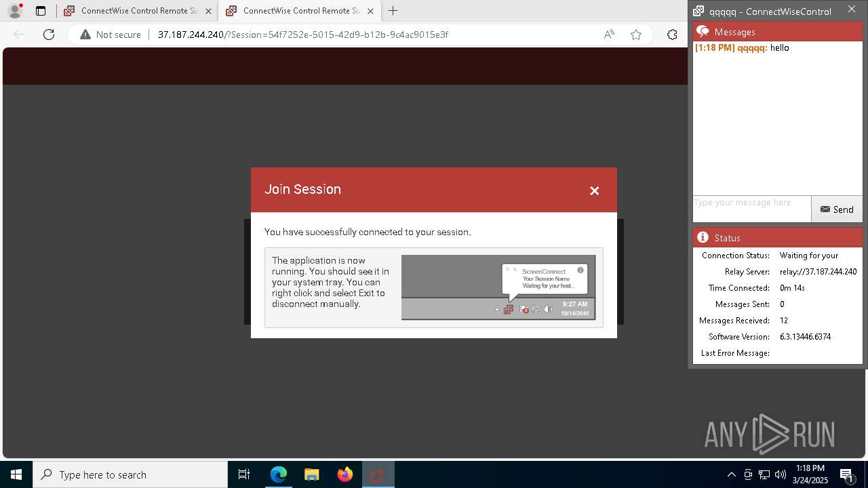
Task: Open the tab actions menu icon
Action: tap(41, 11)
